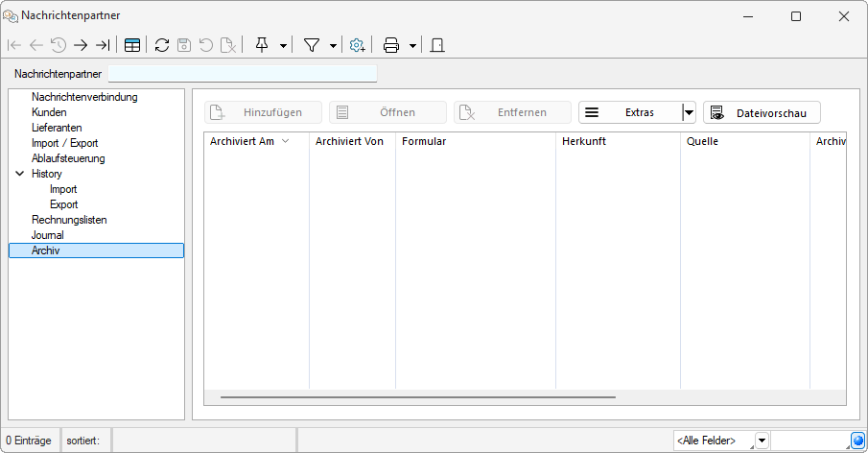The height and width of the screenshot is (453, 868).
Task: Open Journal in the navigation tree
Action: click(x=48, y=235)
